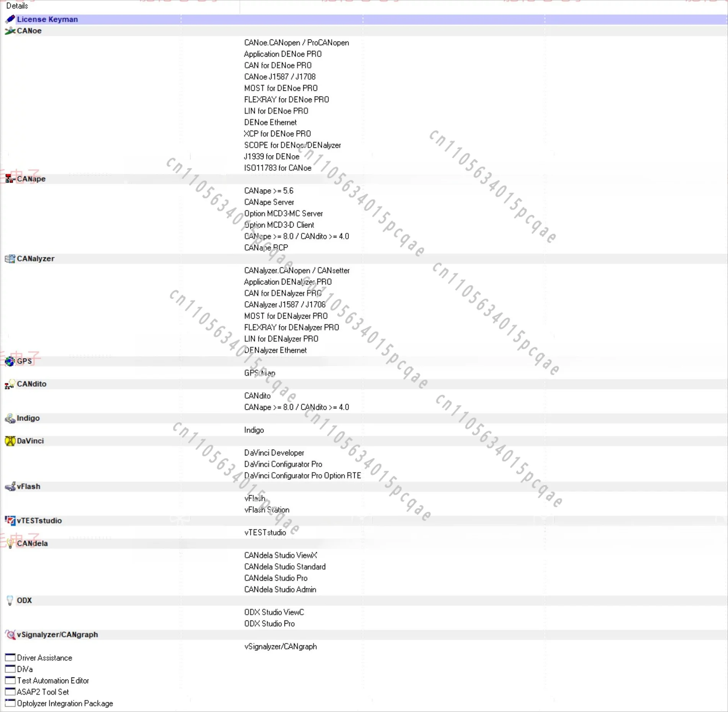
Task: Click the Optolyzer Integration Package window icon
Action: (10, 703)
